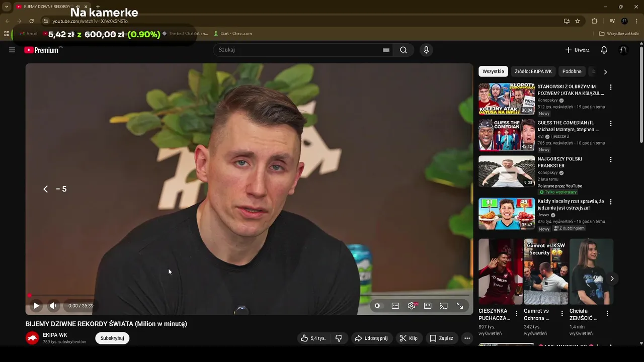Click the video progress bar
644x362 pixels.
(250, 296)
